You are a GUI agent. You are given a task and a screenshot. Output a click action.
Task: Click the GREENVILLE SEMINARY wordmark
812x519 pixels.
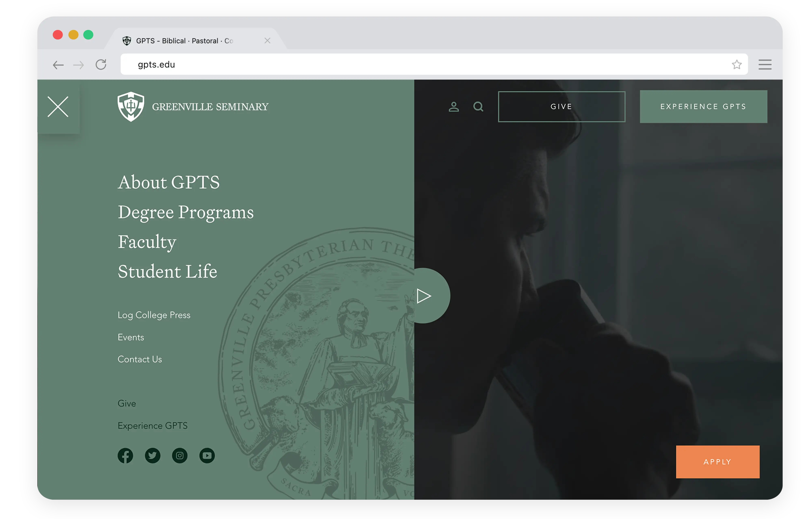pyautogui.click(x=210, y=107)
